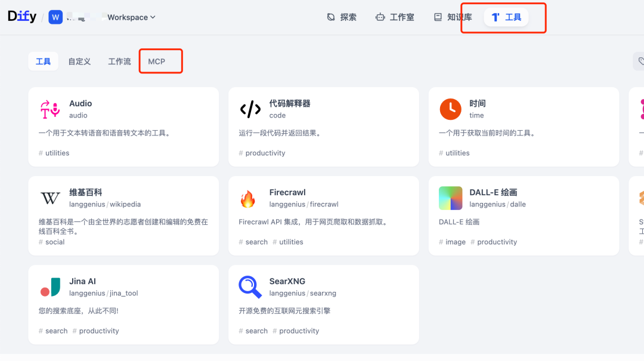Click the 代码解释器 code icon
The image size is (644, 361).
(250, 109)
